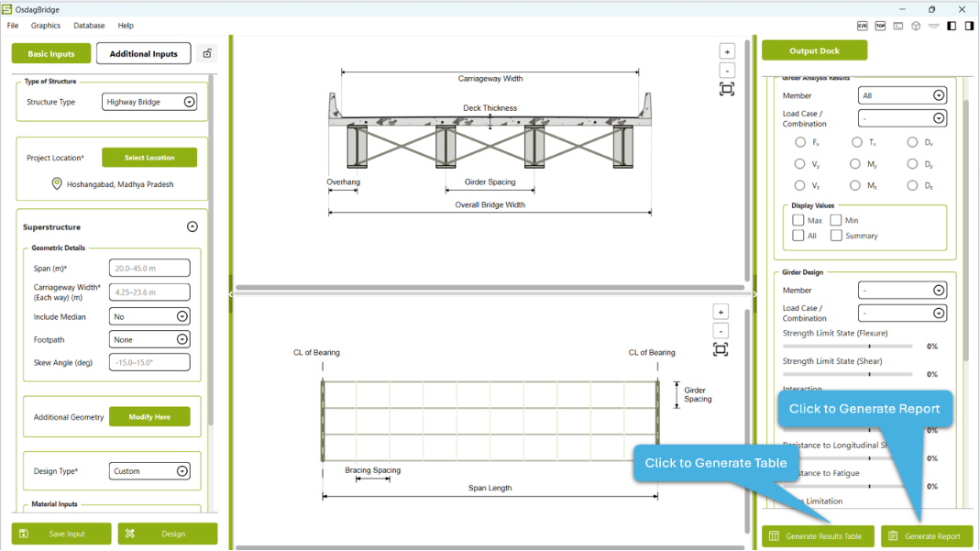Toggle the right panel layout icon
Viewport: 980px width, 551px height.
(969, 26)
